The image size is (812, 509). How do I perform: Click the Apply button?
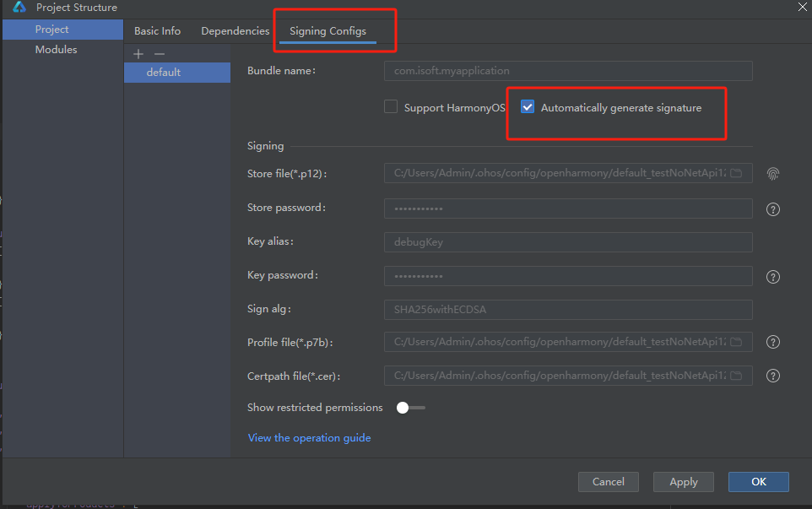click(684, 482)
